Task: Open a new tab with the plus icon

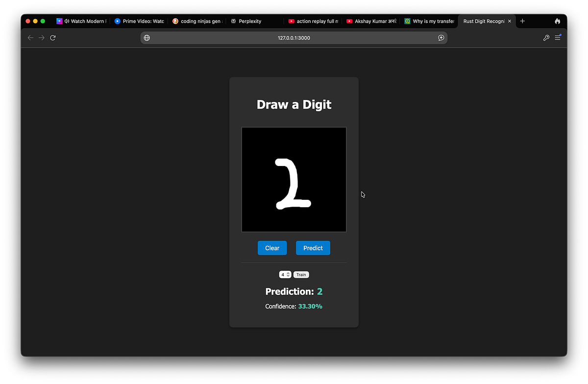Action: pyautogui.click(x=522, y=21)
